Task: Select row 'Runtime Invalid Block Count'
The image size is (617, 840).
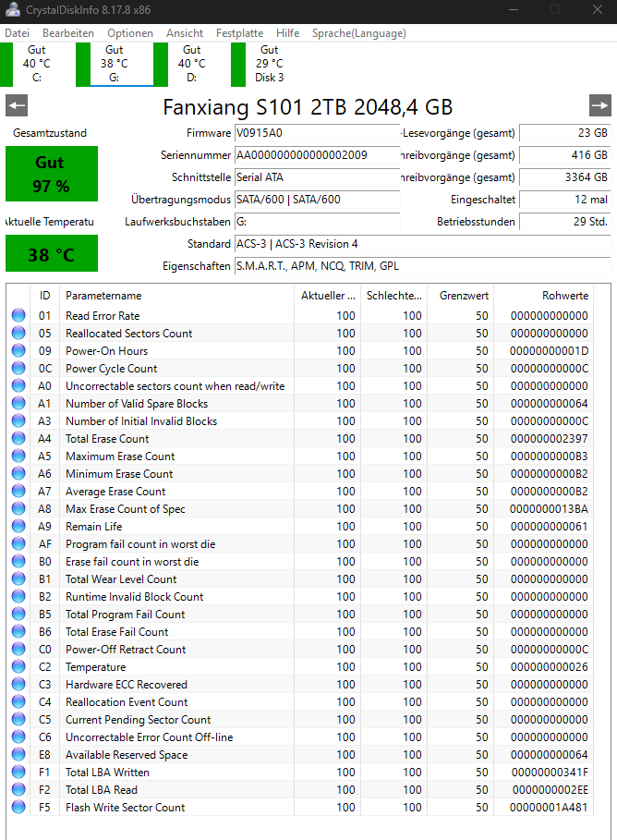Action: (x=301, y=596)
